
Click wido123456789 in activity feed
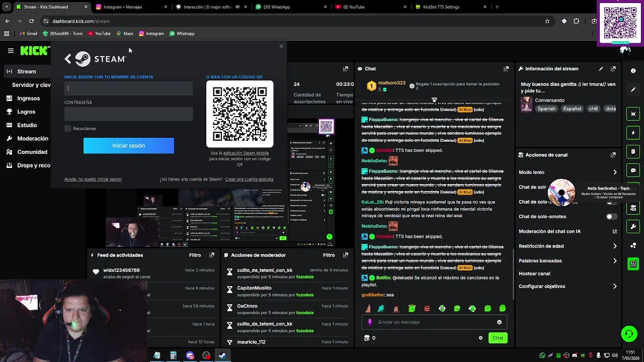coord(121,270)
